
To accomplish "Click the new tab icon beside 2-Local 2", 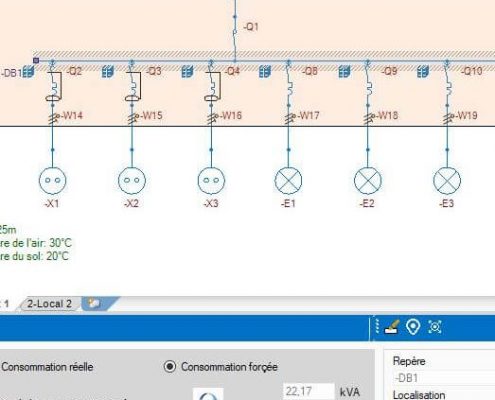I will pos(94,303).
